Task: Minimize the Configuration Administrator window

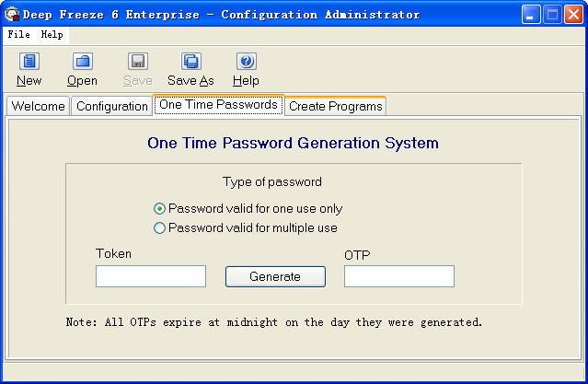Action: pos(532,14)
